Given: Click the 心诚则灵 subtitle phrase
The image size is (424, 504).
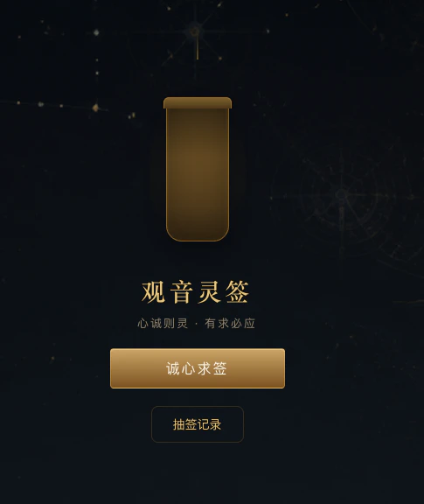Looking at the screenshot, I should click(x=163, y=324).
